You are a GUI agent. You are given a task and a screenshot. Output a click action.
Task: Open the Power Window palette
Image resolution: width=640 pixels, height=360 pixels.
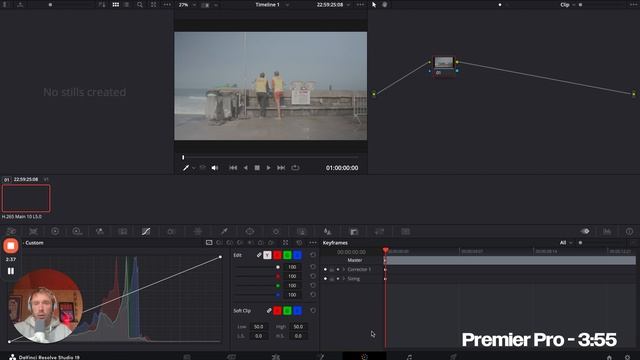(x=250, y=231)
